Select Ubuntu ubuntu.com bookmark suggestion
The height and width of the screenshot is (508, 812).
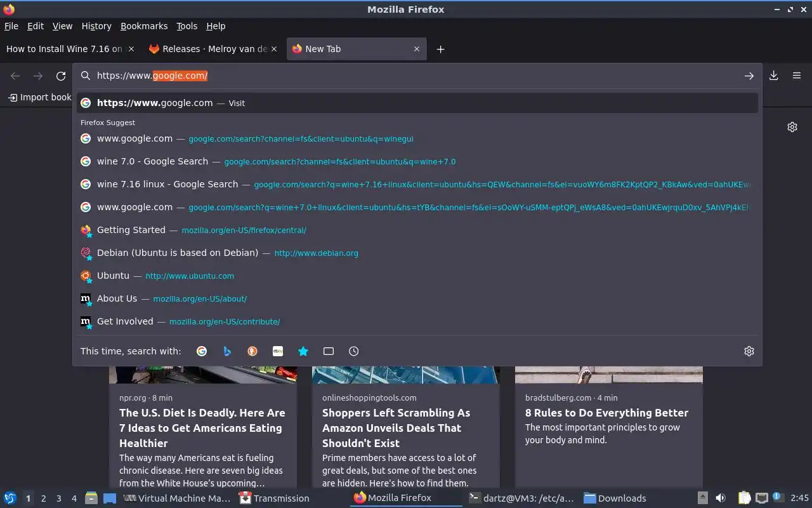click(x=417, y=276)
